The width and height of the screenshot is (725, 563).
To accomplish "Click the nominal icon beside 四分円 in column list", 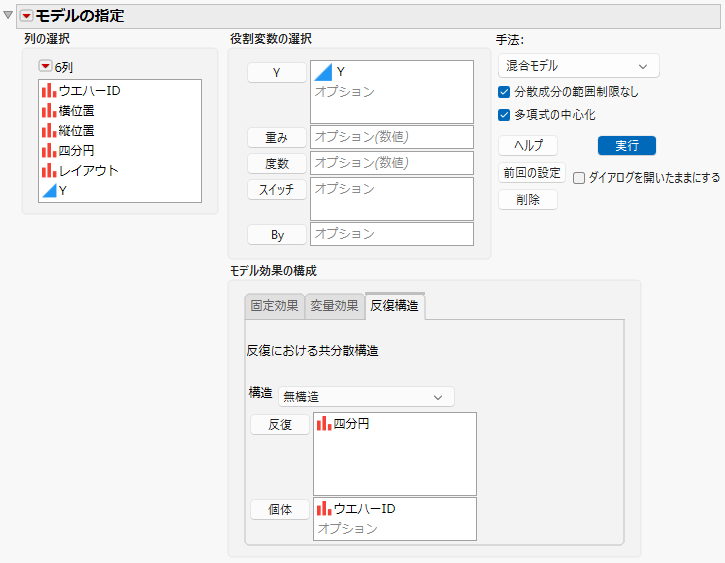I will [49, 150].
